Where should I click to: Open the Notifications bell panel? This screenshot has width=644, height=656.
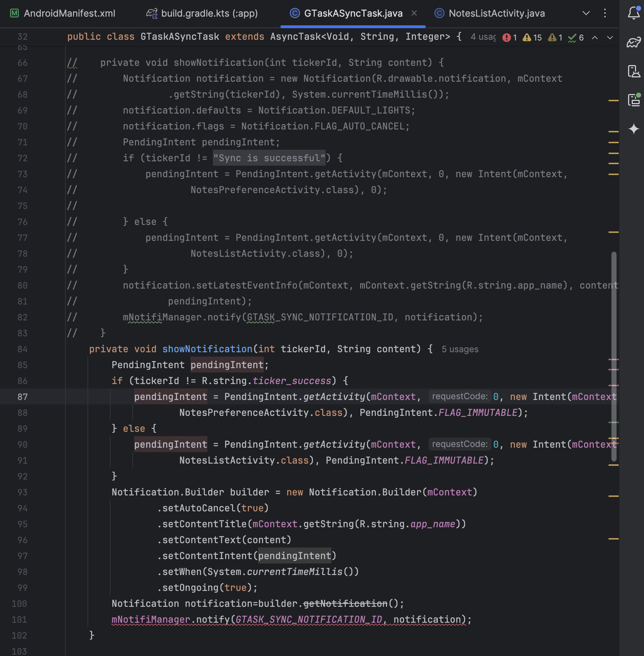click(x=634, y=13)
